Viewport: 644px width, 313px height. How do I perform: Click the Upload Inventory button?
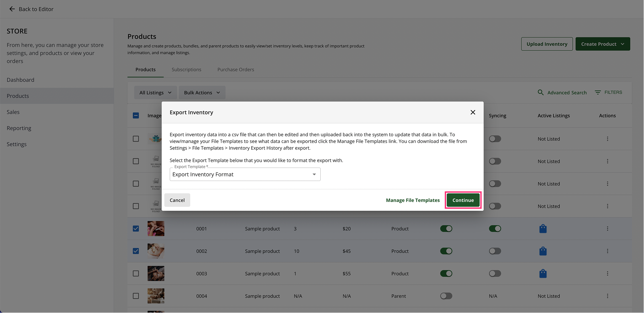(547, 44)
